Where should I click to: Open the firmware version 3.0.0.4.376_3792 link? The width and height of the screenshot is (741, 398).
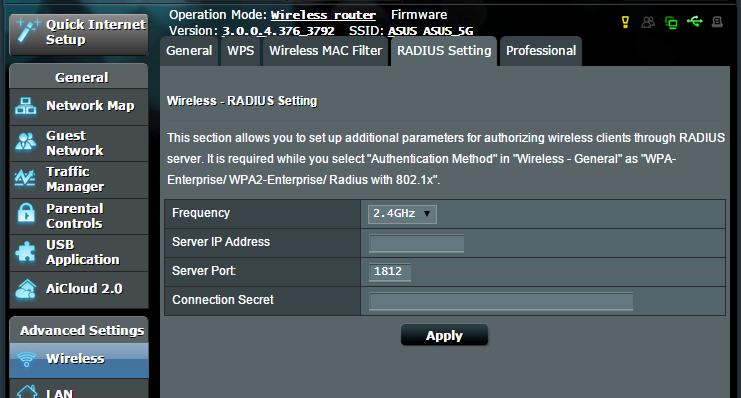pyautogui.click(x=278, y=31)
